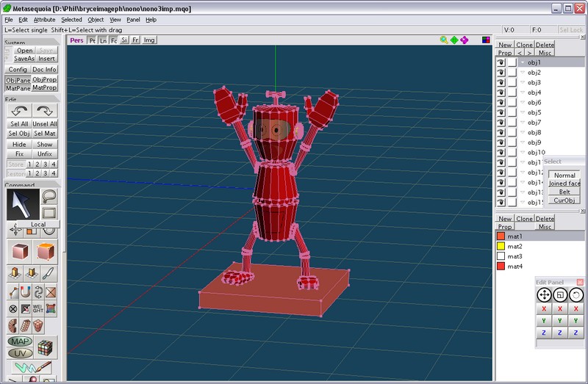Open the Pers view mode dropdown

point(77,40)
